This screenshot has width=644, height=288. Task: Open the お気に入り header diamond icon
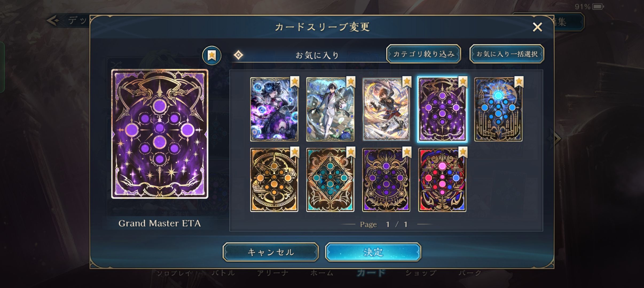point(238,55)
